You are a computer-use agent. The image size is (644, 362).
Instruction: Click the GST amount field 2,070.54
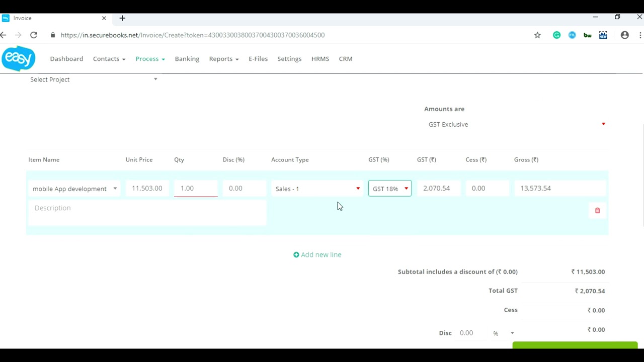(x=438, y=188)
